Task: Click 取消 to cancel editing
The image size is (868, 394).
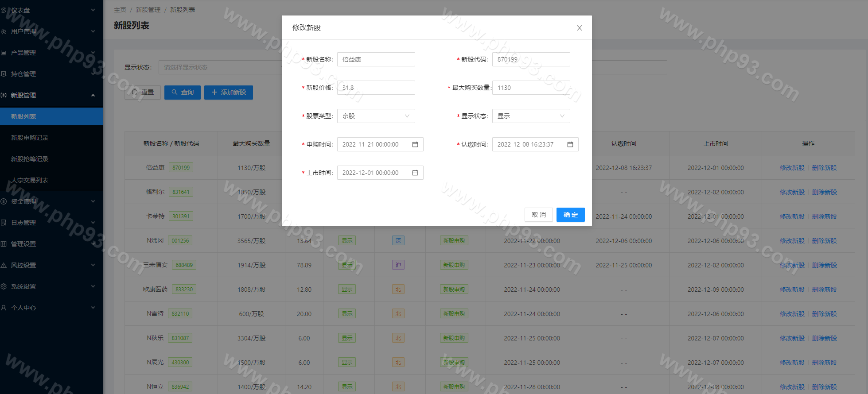Action: click(x=539, y=215)
